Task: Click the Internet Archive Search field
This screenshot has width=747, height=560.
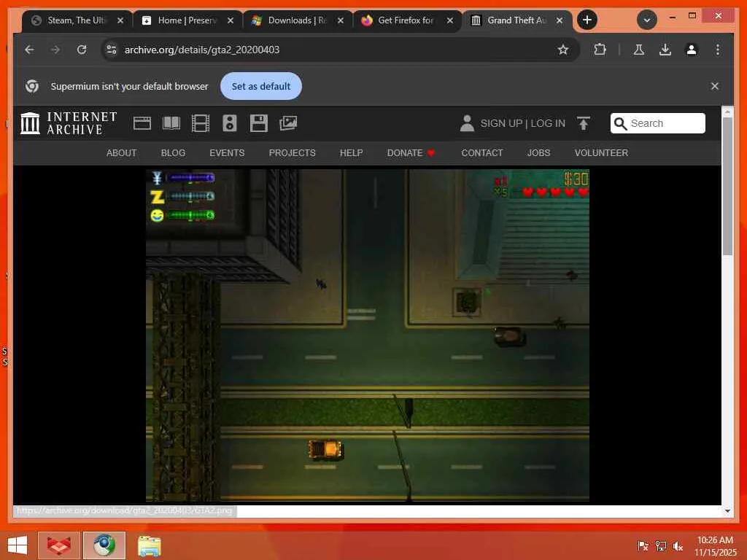Action: tap(657, 123)
